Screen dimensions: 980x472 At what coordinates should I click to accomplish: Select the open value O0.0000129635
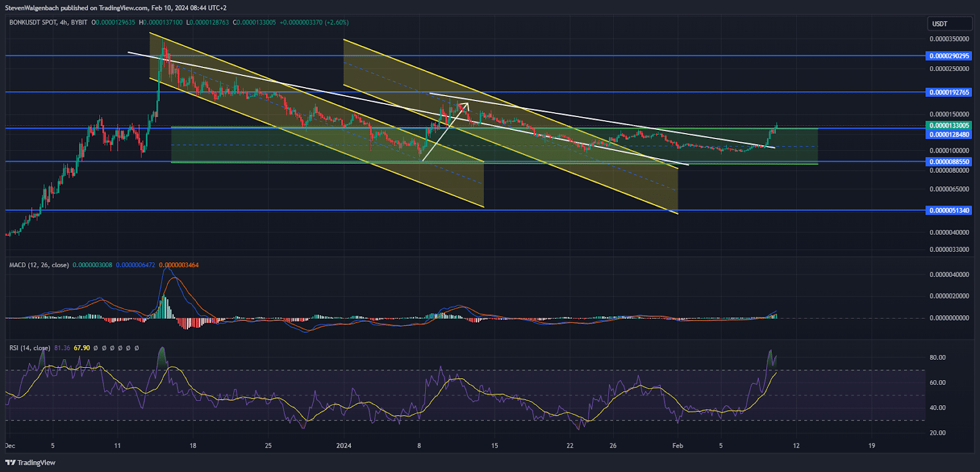[113, 23]
